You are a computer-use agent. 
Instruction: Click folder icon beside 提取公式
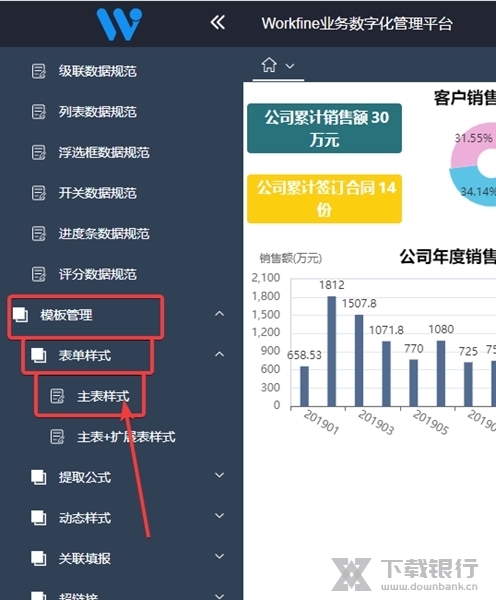(x=39, y=477)
